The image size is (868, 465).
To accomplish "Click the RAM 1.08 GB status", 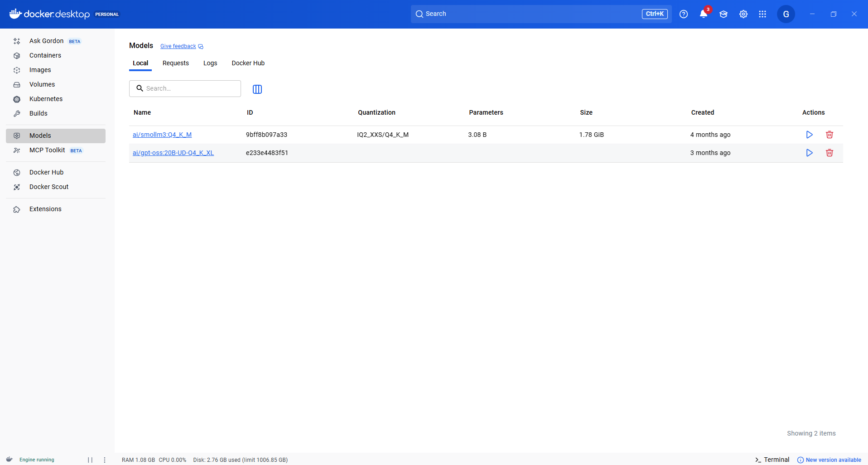I will [x=139, y=460].
